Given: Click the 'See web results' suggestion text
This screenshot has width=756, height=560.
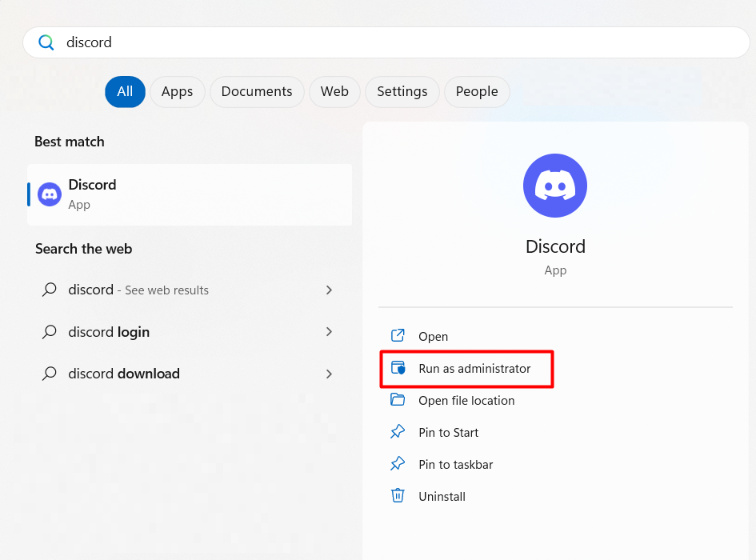Looking at the screenshot, I should tap(166, 290).
